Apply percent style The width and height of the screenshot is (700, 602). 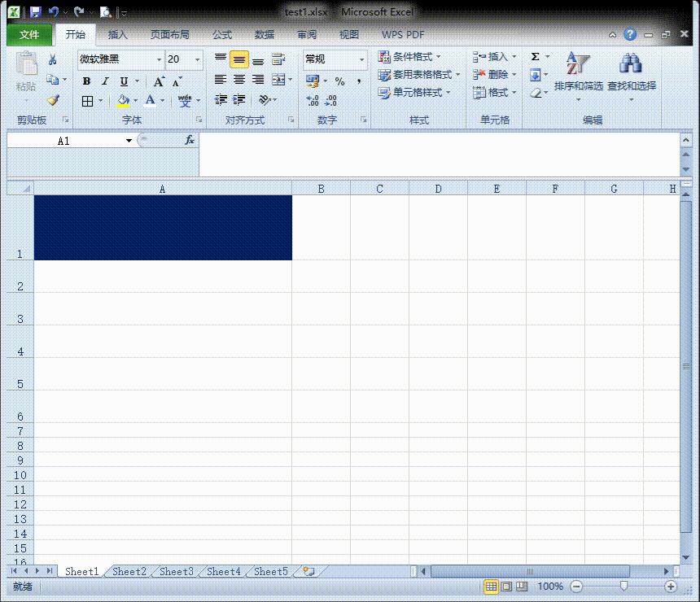pyautogui.click(x=339, y=81)
